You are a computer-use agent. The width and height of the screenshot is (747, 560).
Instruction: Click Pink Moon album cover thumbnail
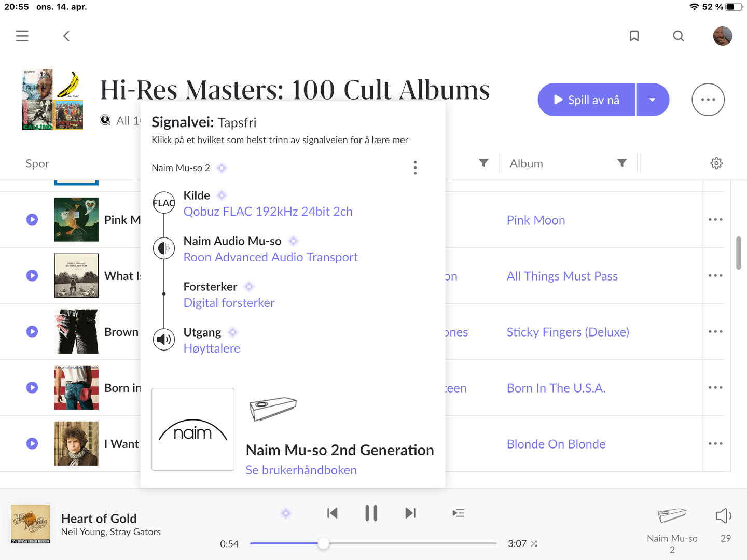(76, 219)
